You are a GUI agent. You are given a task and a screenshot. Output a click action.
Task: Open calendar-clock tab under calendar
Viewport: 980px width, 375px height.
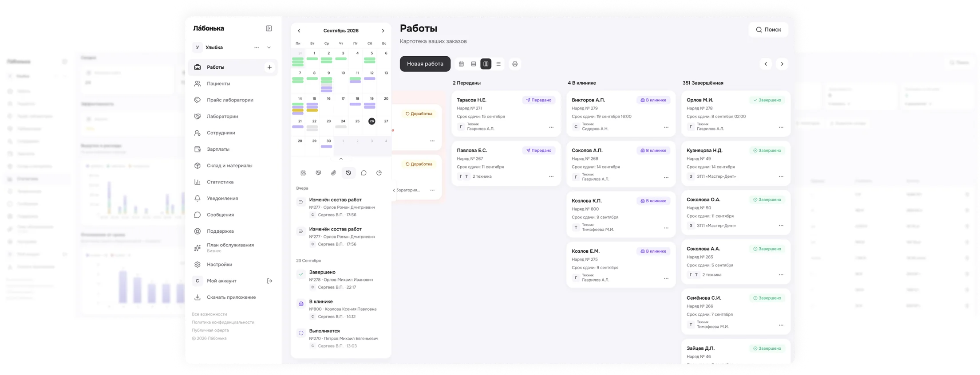point(303,173)
